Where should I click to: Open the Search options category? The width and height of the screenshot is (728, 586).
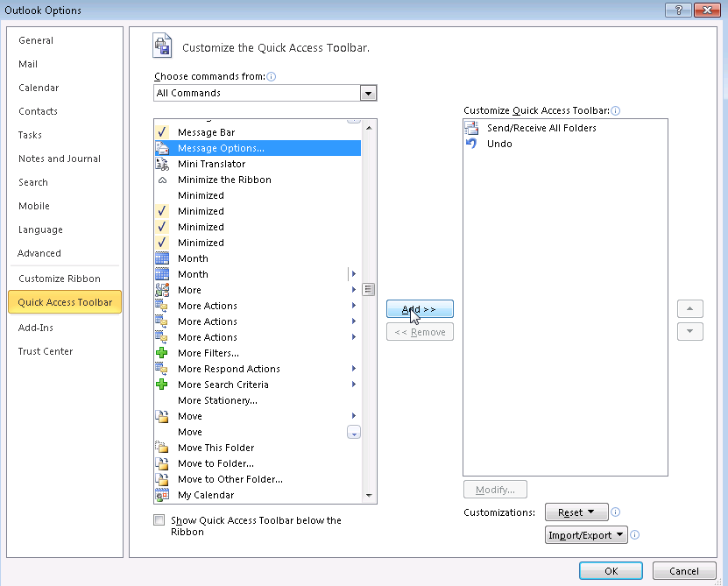pyautogui.click(x=33, y=182)
